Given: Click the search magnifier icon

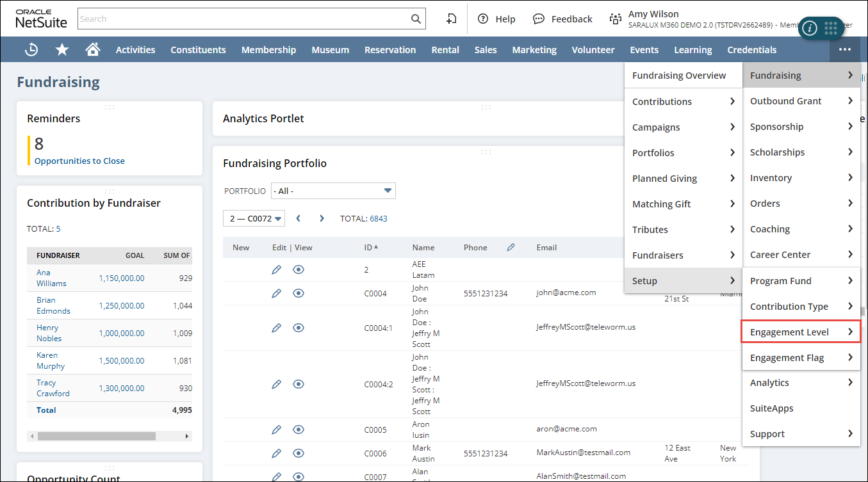Looking at the screenshot, I should [x=416, y=19].
